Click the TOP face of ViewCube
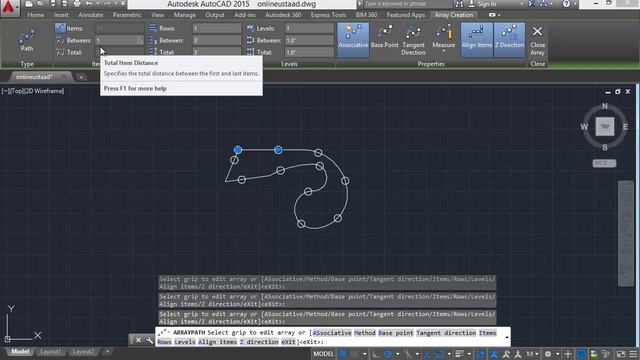Image resolution: width=640 pixels, height=360 pixels. [604, 127]
